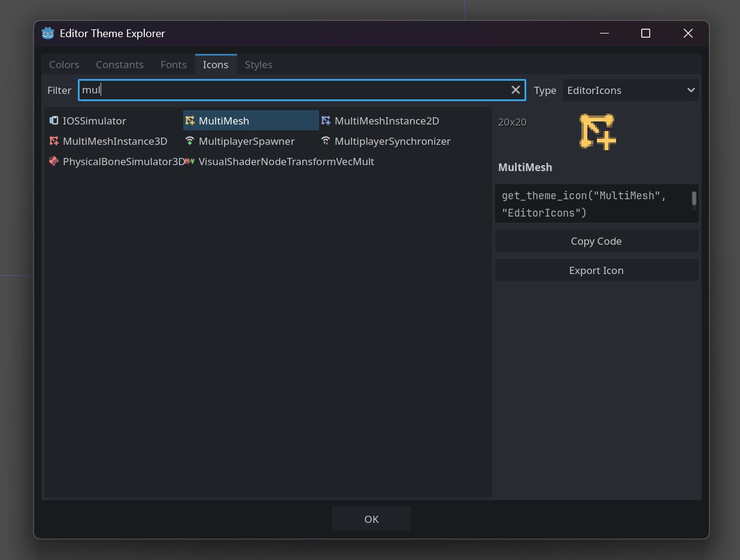This screenshot has width=740, height=560.
Task: Click the Godot logo in the title bar
Action: 48,33
